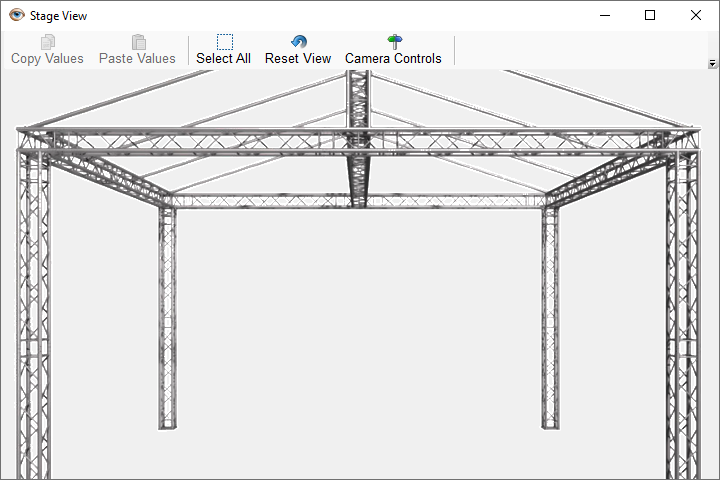Pick the rear-left truss leg
720x480 pixels.
[167, 320]
